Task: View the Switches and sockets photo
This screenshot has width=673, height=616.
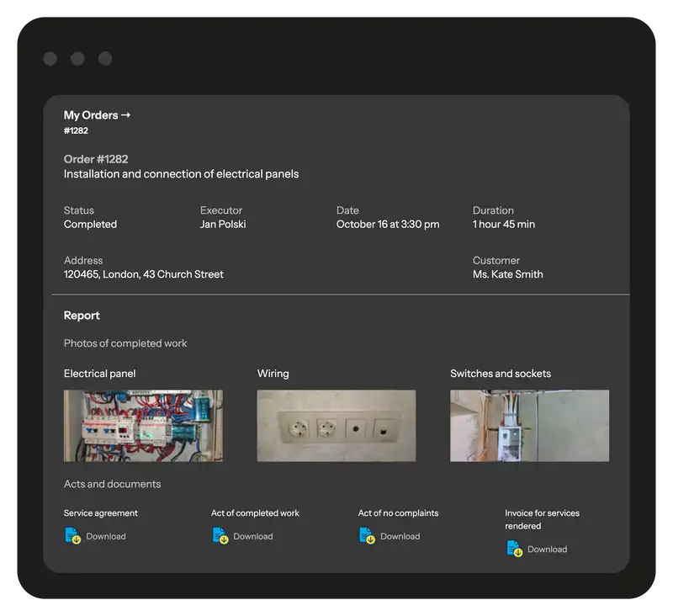Action: click(x=529, y=425)
